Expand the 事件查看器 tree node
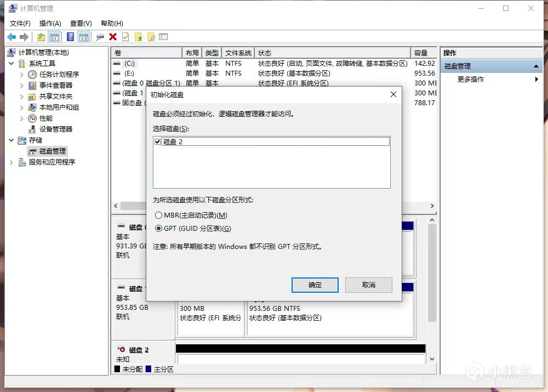Image resolution: width=548 pixels, height=392 pixels. [x=22, y=86]
